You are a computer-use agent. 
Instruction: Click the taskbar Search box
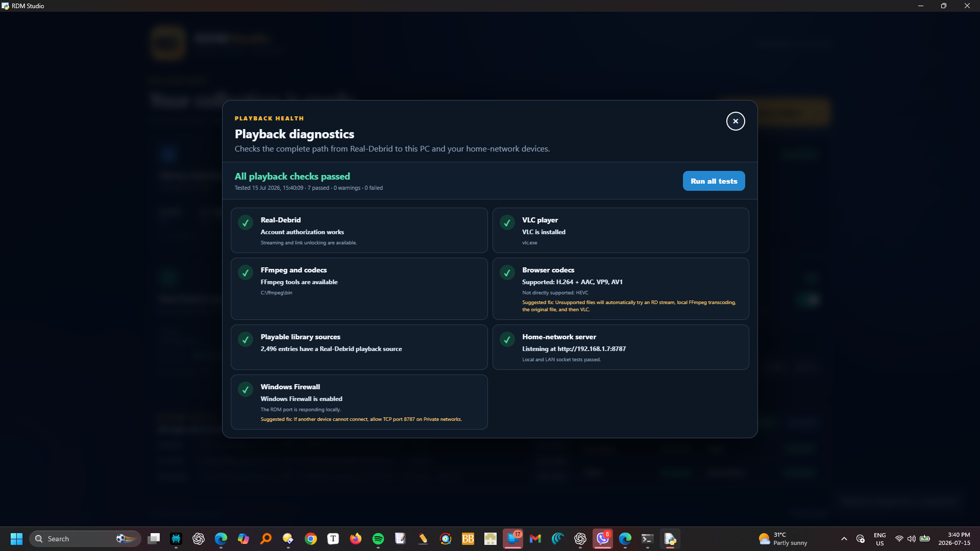(x=85, y=539)
